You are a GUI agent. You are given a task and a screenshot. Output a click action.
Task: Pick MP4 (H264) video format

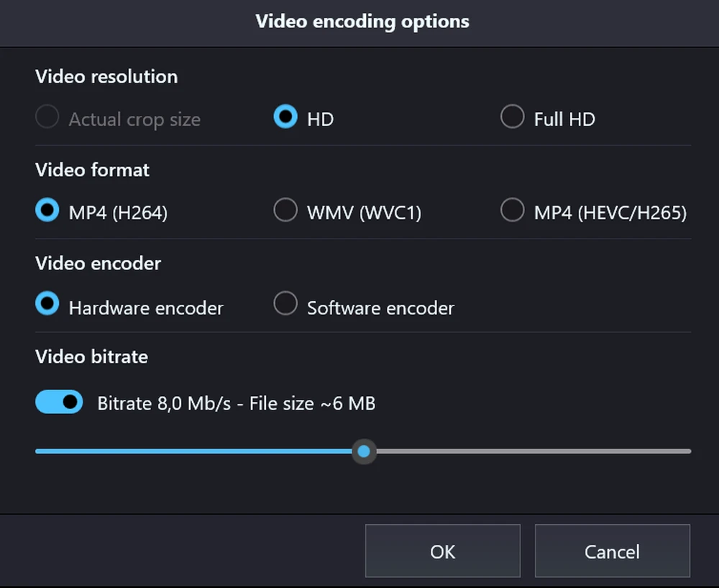(x=47, y=211)
